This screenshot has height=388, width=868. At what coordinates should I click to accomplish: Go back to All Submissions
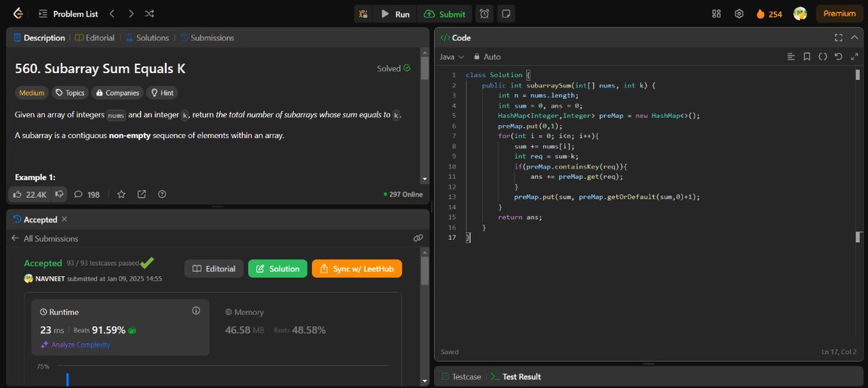[x=45, y=238]
